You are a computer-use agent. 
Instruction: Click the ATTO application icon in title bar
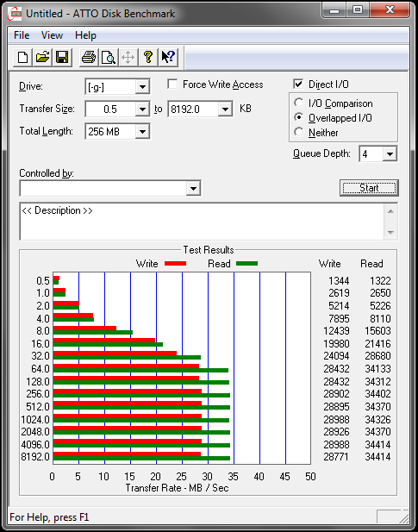pos(15,14)
